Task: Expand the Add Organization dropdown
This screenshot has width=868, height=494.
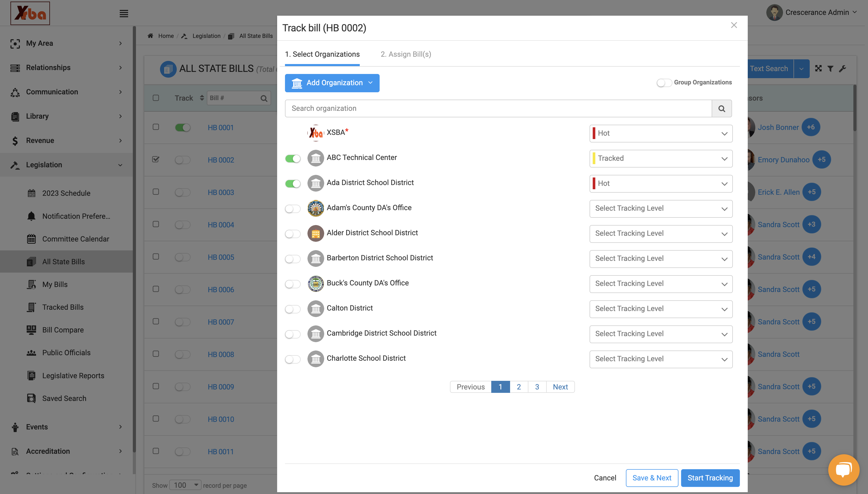Action: point(332,83)
